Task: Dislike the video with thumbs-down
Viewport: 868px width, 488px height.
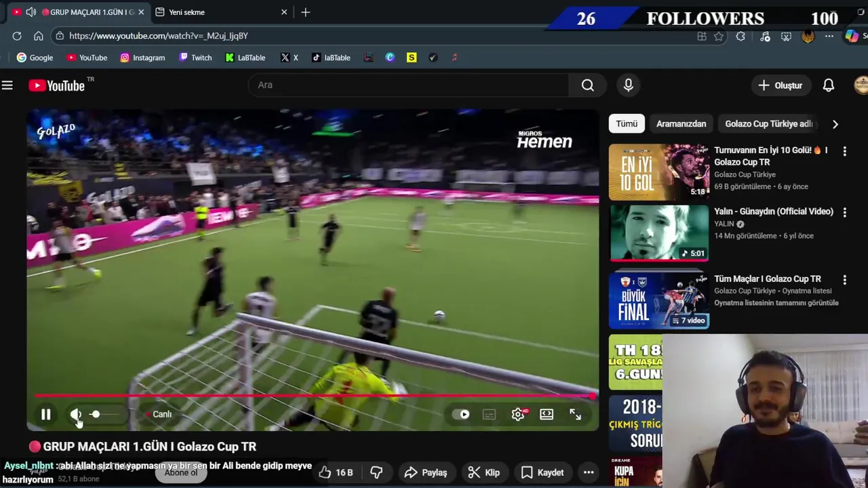Action: (376, 472)
